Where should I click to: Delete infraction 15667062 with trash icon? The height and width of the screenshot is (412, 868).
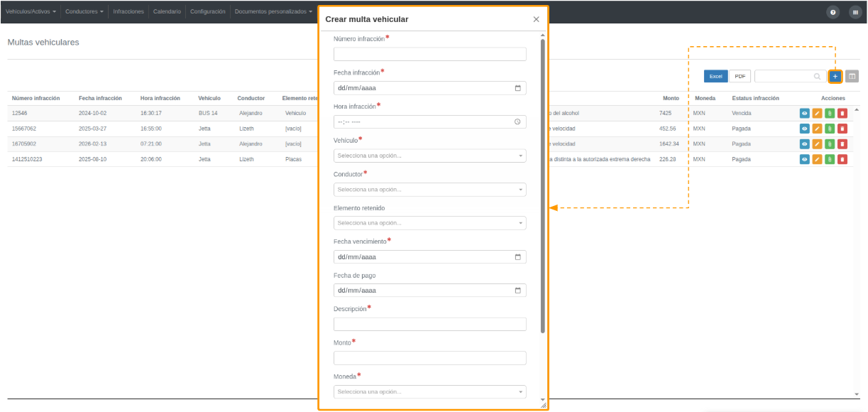pyautogui.click(x=842, y=129)
